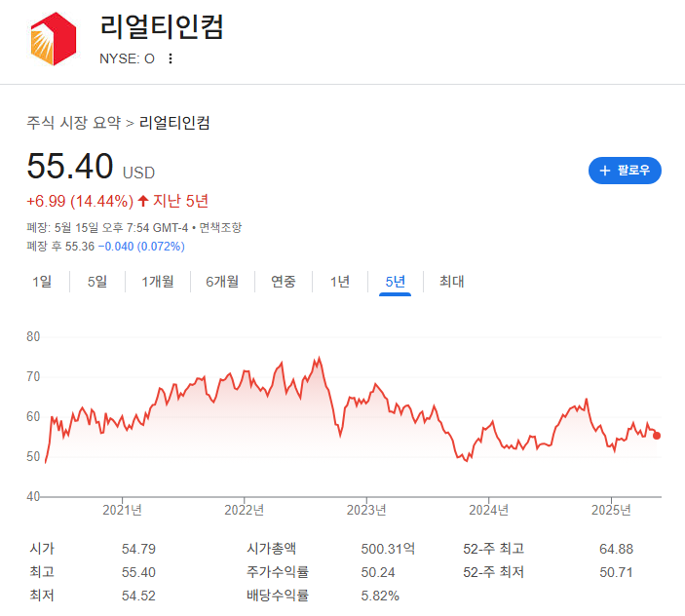Click the 면책조항 disclaimer link
This screenshot has height=616, width=685.
pyautogui.click(x=220, y=228)
